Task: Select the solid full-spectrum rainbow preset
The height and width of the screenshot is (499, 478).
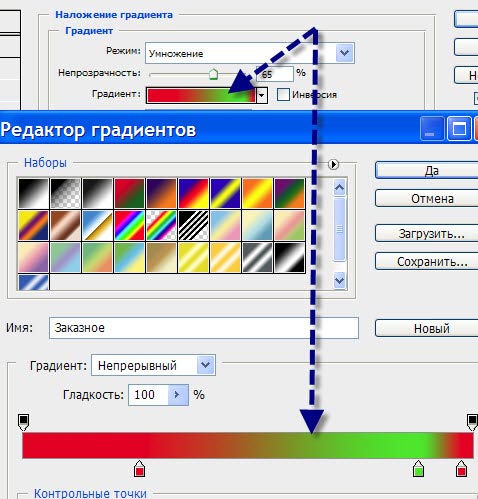Action: click(x=130, y=225)
